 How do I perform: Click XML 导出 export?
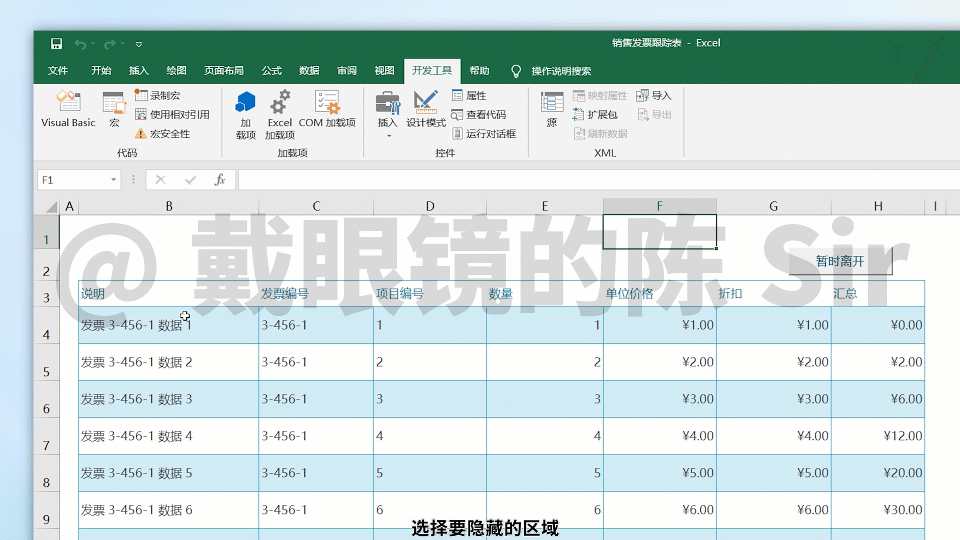(654, 114)
